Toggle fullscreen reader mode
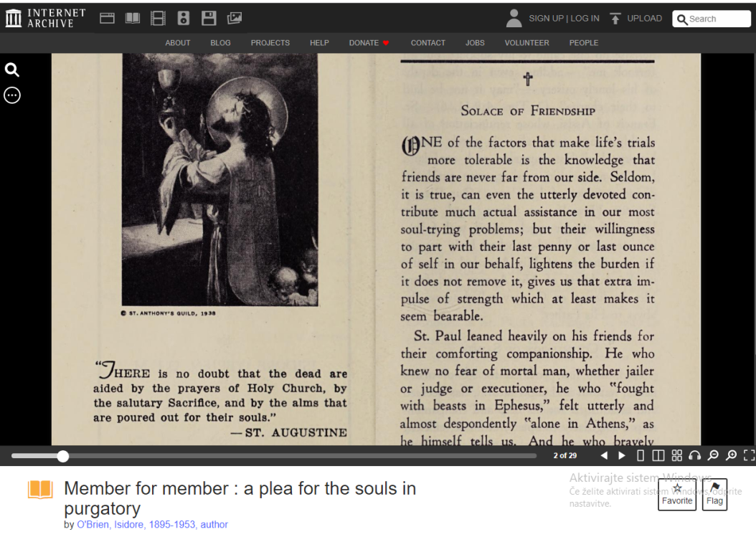Image resolution: width=756 pixels, height=537 pixels. 750,455
